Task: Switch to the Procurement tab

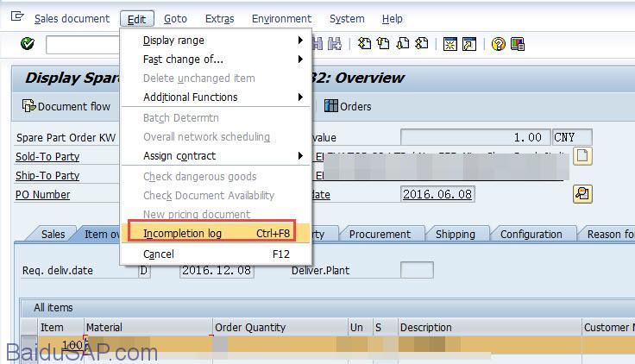Action: (x=380, y=234)
